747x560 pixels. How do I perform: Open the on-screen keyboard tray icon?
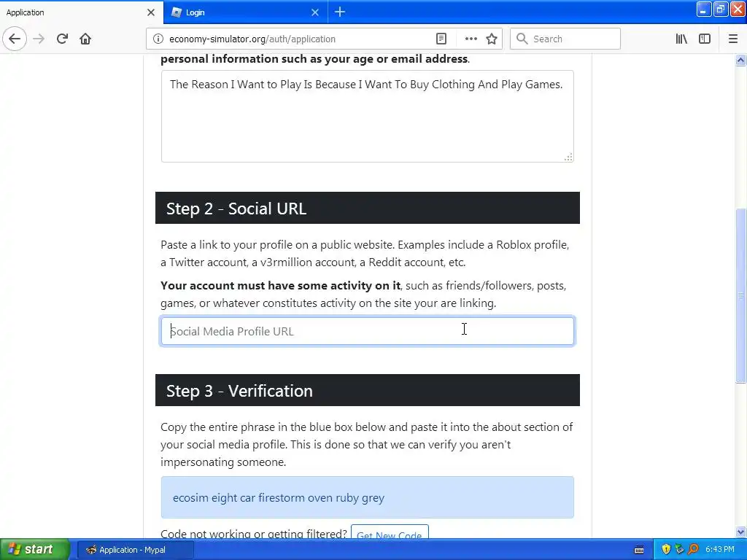pos(639,550)
